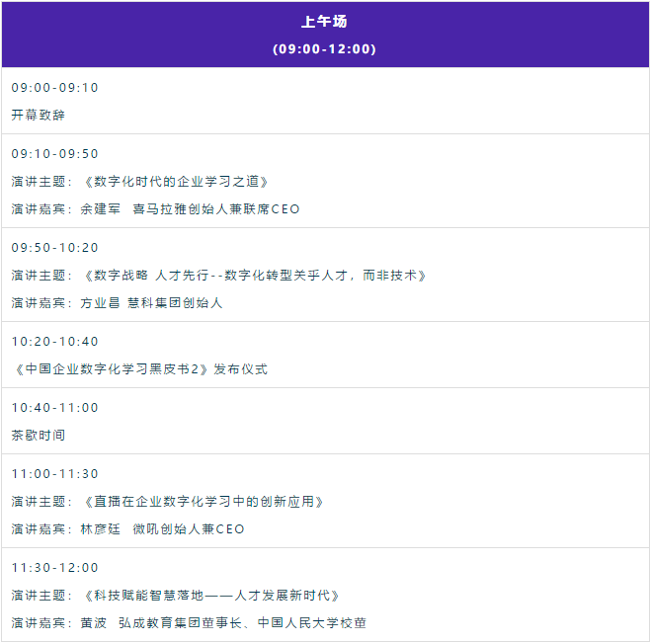Select the 09:50-10:20 time slot
650x644 pixels.
point(55,248)
